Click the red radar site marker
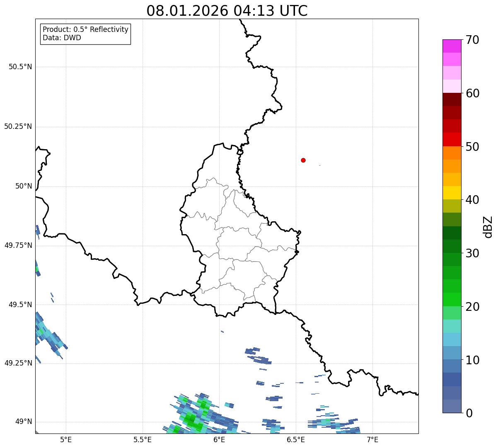This screenshot has width=498, height=448. [x=303, y=160]
